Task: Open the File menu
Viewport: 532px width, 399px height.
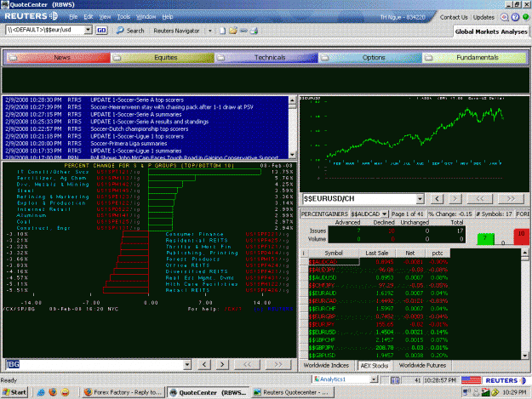Action: pos(73,17)
